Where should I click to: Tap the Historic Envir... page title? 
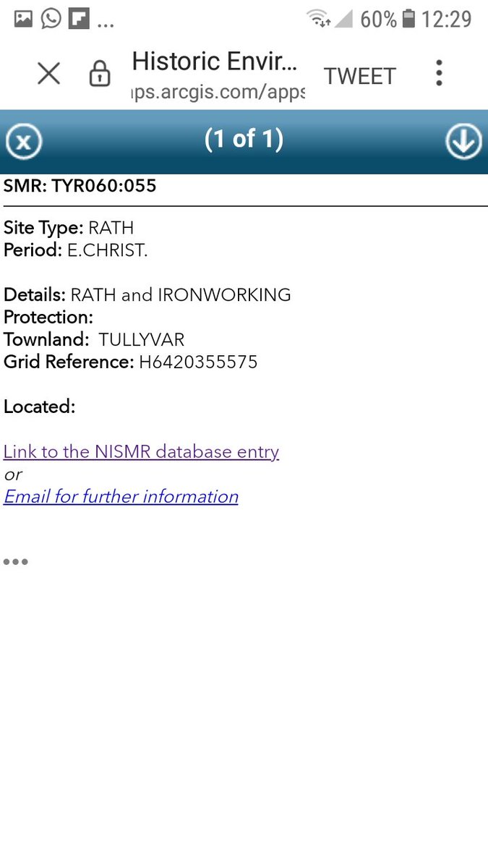tap(215, 61)
